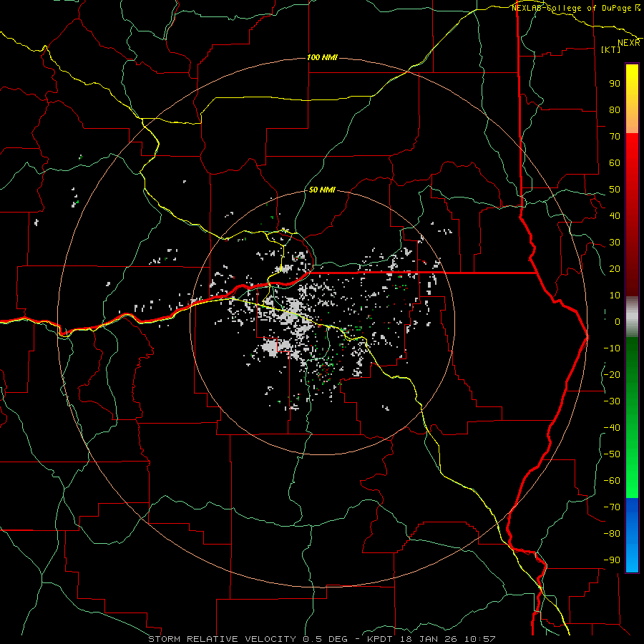Image resolution: width=644 pixels, height=644 pixels.
Task: Click the 10 value on velocity scale
Action: tap(615, 296)
